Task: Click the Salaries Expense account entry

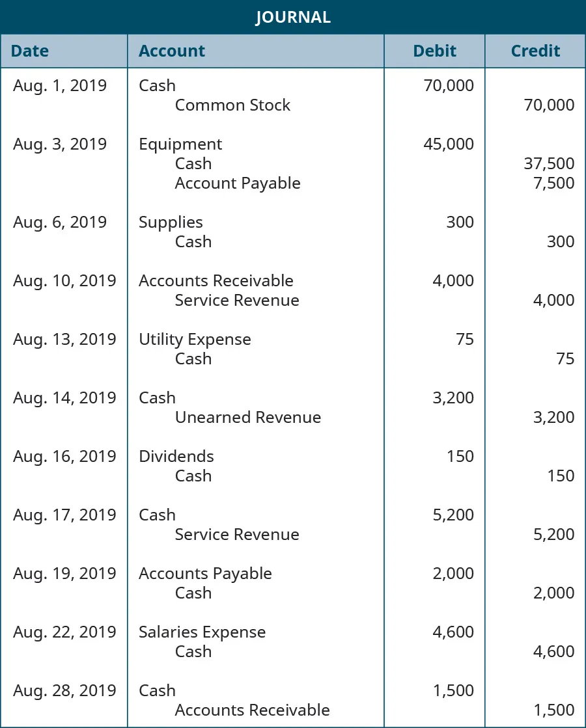Action: coord(202,632)
